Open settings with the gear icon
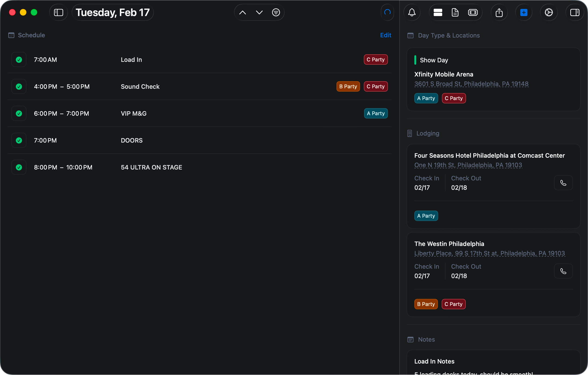588x375 pixels. 549,12
